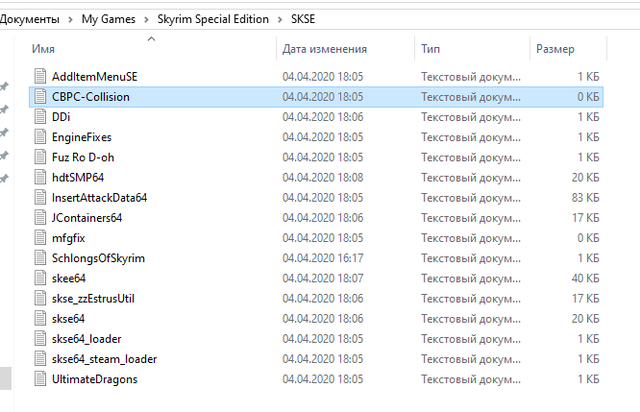Sort files by Имя column header
This screenshot has height=412, width=640.
(x=43, y=48)
